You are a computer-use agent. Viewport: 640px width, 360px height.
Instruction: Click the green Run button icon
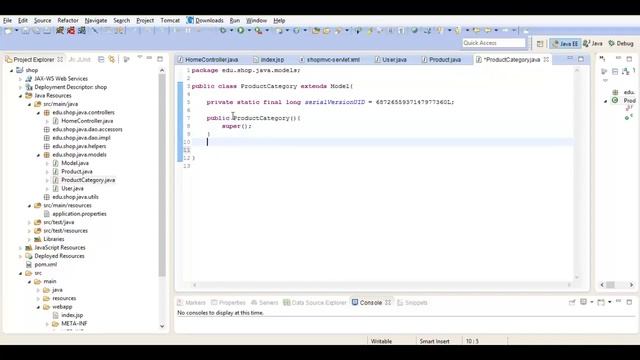coord(241,30)
